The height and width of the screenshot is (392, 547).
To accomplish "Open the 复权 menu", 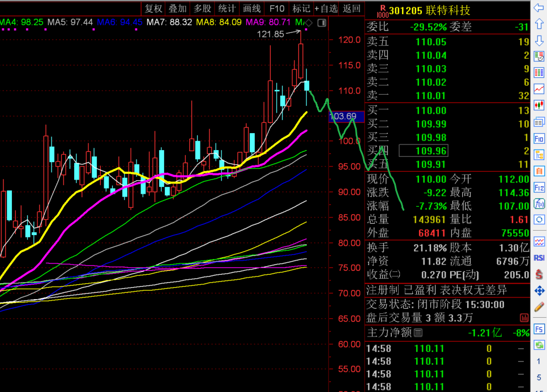I will coord(153,8).
